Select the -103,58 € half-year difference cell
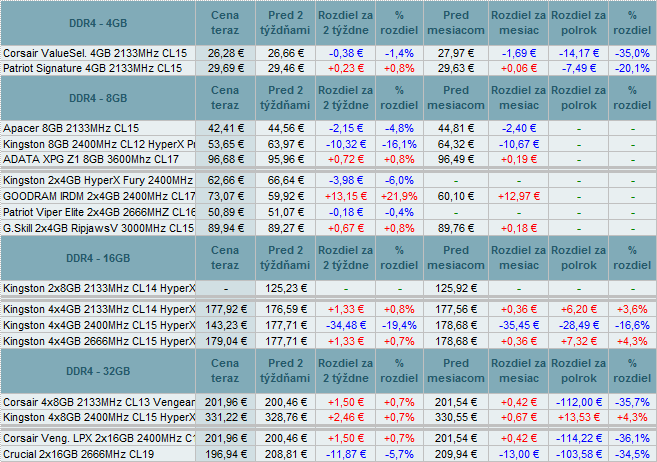This screenshot has width=657, height=462. (579, 454)
